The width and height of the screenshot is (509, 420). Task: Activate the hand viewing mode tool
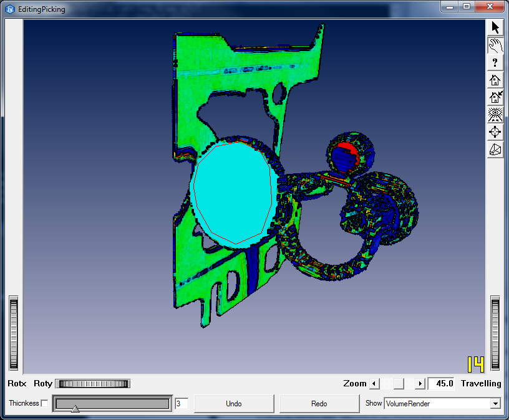tap(495, 45)
